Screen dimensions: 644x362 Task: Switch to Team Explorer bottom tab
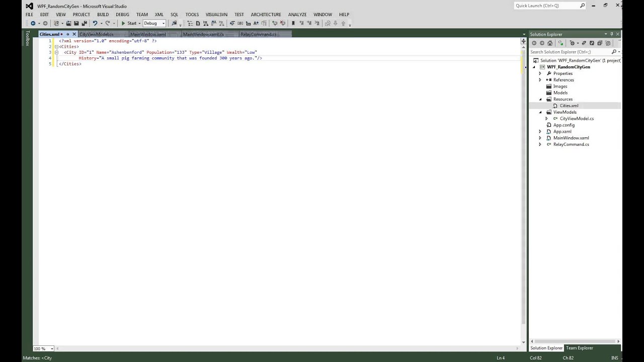pyautogui.click(x=580, y=348)
